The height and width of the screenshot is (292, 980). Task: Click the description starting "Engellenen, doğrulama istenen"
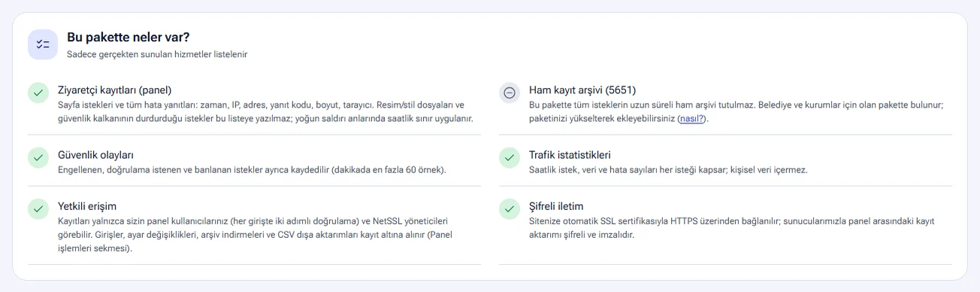(252, 170)
